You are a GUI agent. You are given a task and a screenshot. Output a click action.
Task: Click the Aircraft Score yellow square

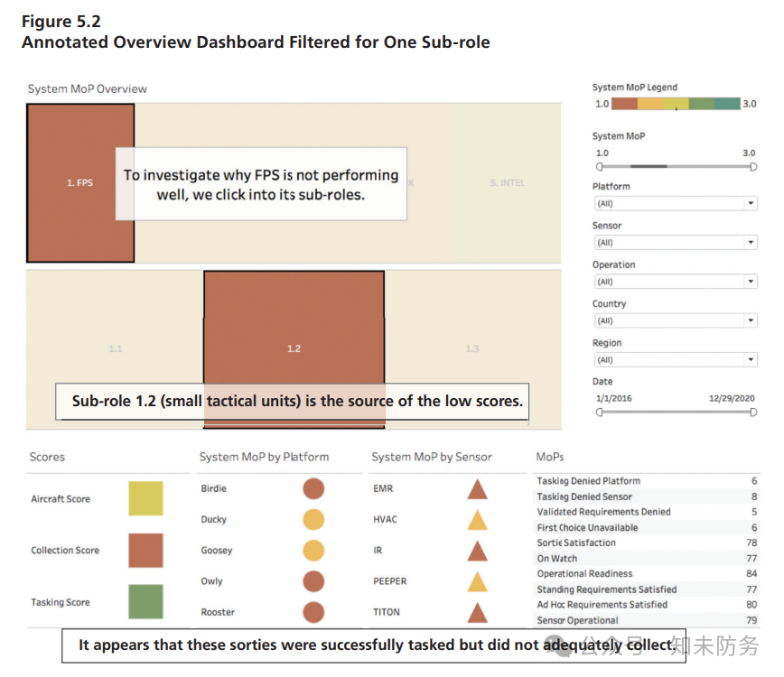145,498
